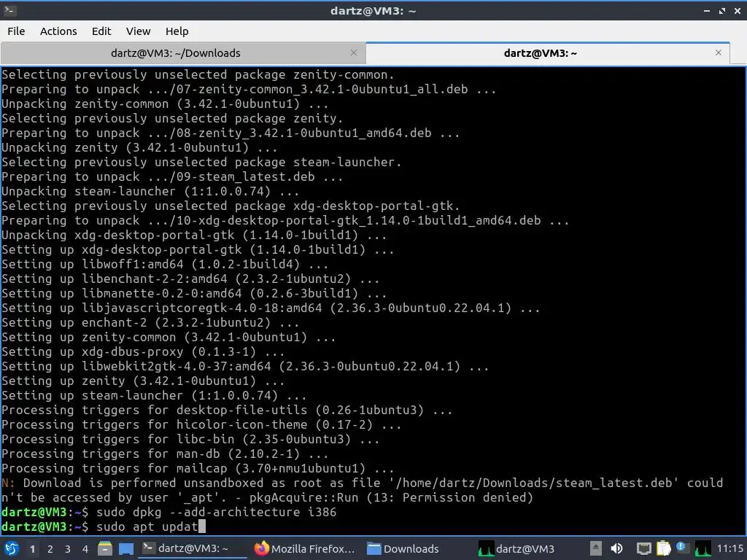Click the removable media eject tray icon
Image resolution: width=747 pixels, height=560 pixels.
pos(595,548)
